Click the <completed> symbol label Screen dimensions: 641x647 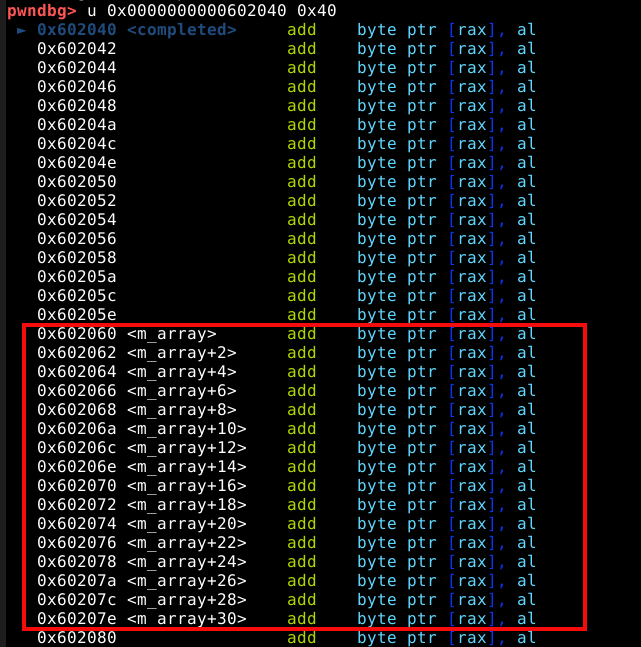(x=182, y=30)
